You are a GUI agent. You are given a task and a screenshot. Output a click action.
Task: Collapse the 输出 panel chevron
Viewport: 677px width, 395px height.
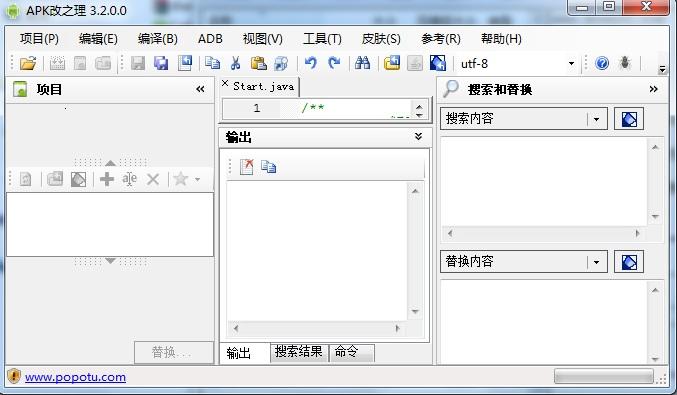pos(418,136)
